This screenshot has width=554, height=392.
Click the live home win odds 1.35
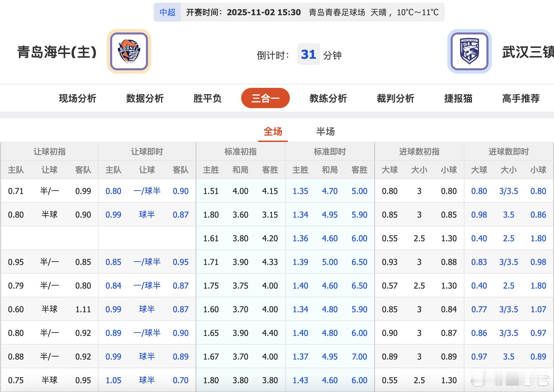tap(300, 191)
